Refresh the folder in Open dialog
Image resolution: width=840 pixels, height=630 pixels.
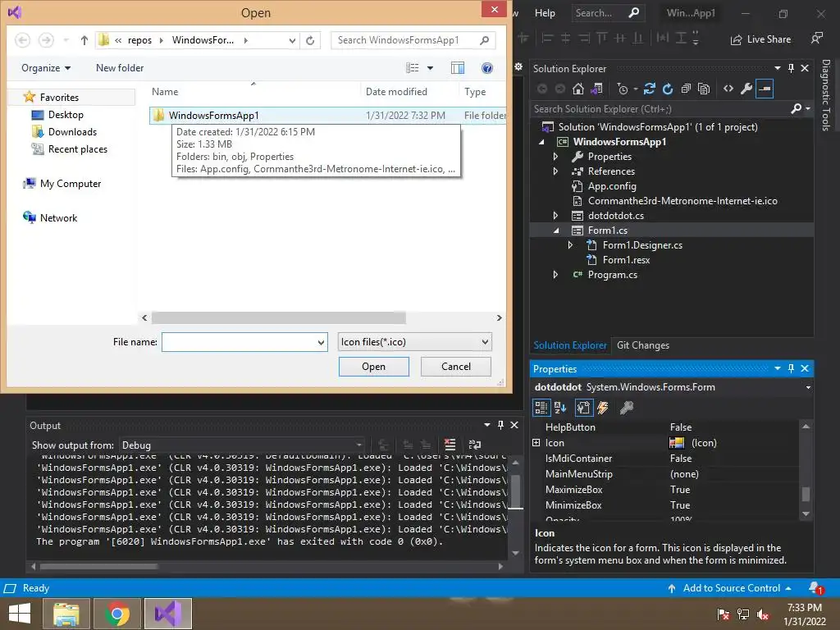pos(310,40)
